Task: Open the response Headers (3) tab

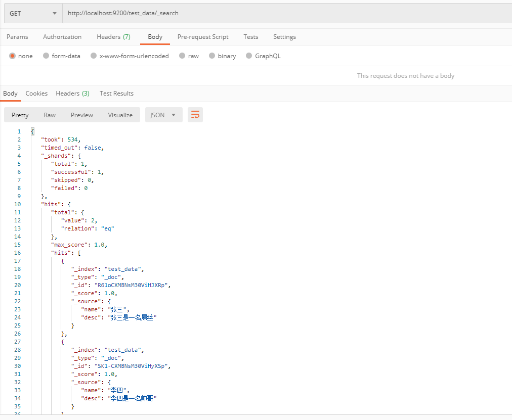Action: [72, 94]
